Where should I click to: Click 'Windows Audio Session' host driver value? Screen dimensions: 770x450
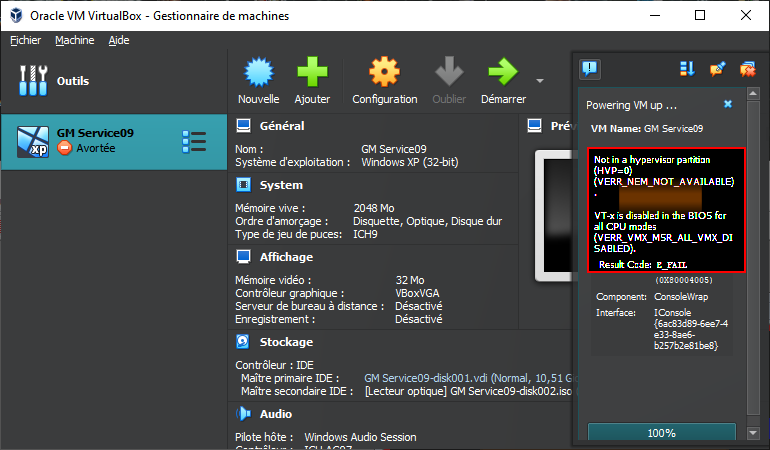(x=360, y=437)
